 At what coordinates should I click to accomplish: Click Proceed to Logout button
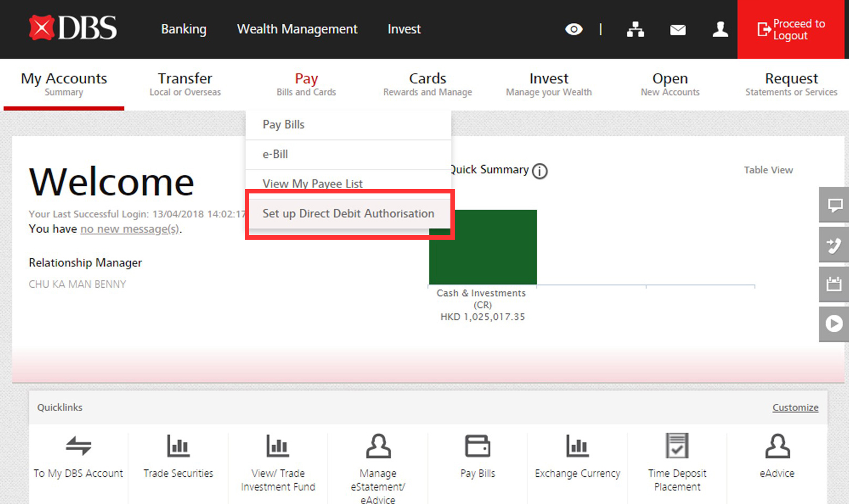point(791,29)
